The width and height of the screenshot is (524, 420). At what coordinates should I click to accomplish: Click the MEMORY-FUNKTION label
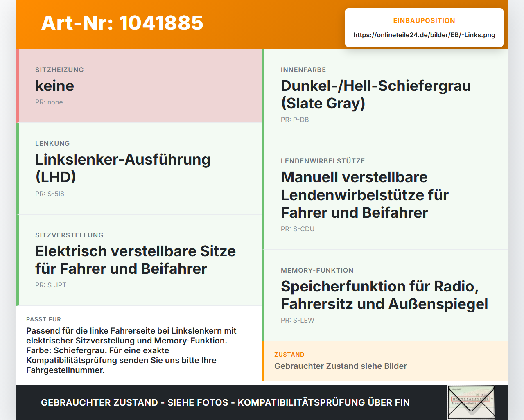point(317,270)
